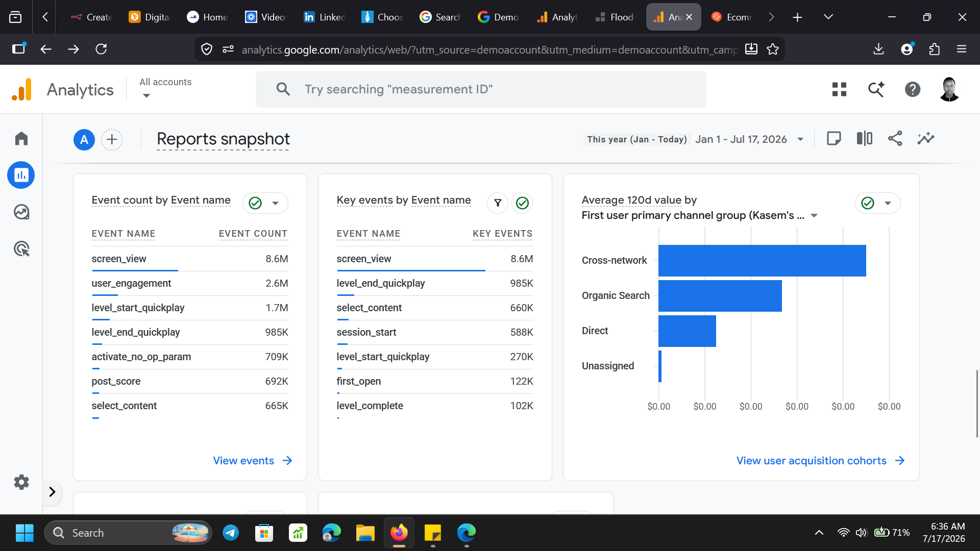Click View user acquisition cohorts link

coord(821,461)
